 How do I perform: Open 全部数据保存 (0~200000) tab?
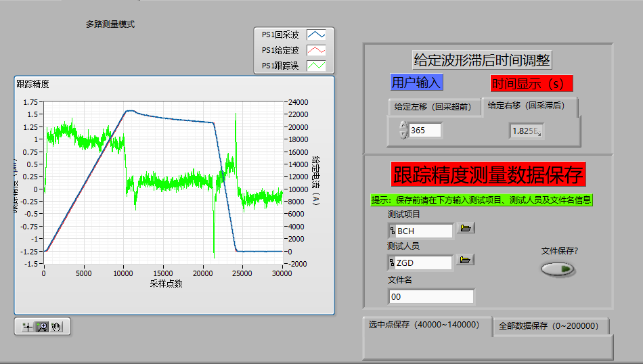(549, 325)
